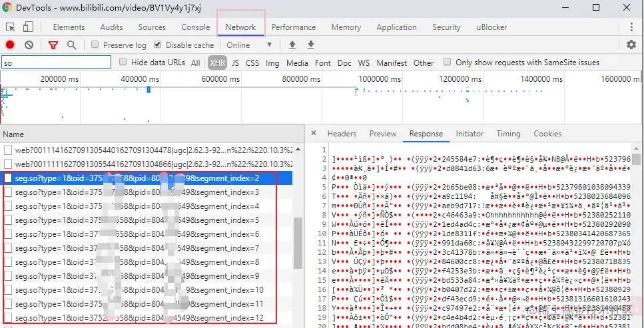Open the Performance panel

tap(293, 27)
